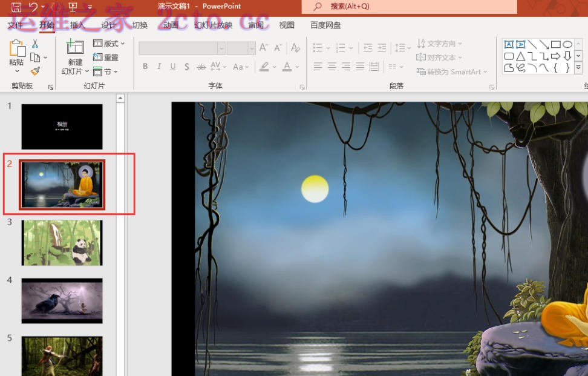Toggle bold formatting
Viewport: 588px width, 376px height.
pyautogui.click(x=145, y=67)
